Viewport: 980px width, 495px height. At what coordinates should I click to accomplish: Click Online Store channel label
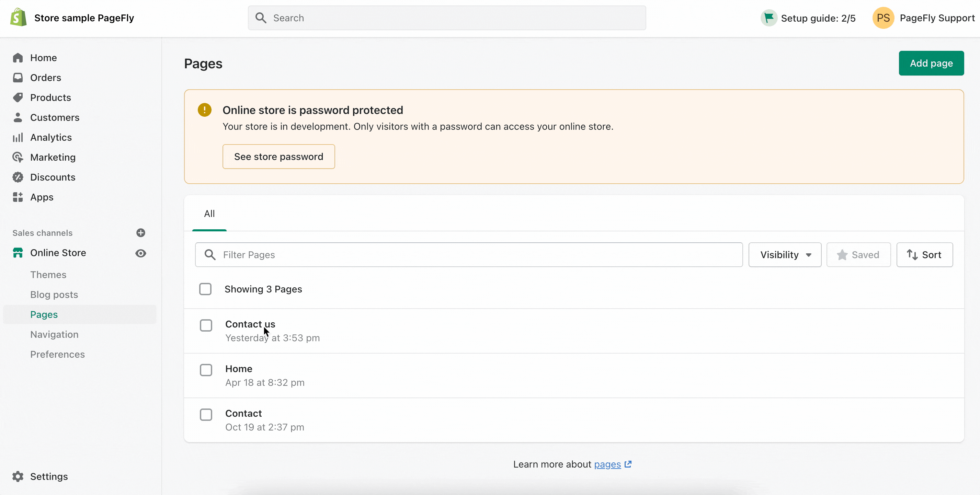[x=58, y=253]
